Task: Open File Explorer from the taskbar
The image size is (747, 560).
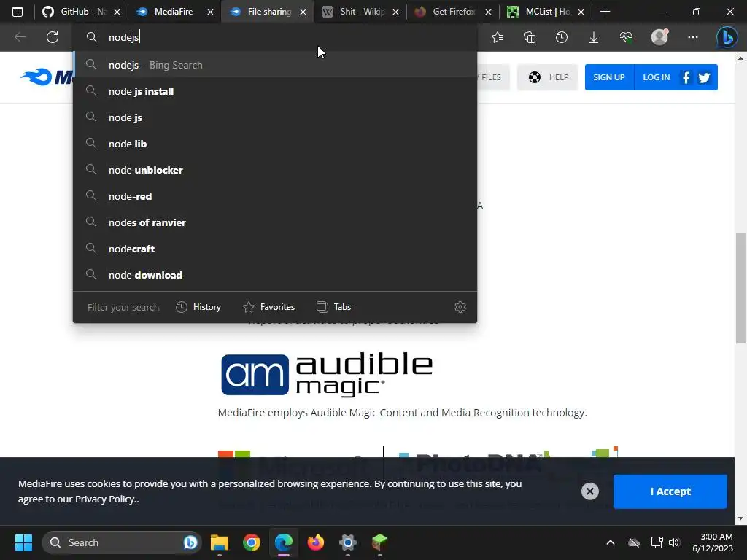Action: click(x=220, y=542)
